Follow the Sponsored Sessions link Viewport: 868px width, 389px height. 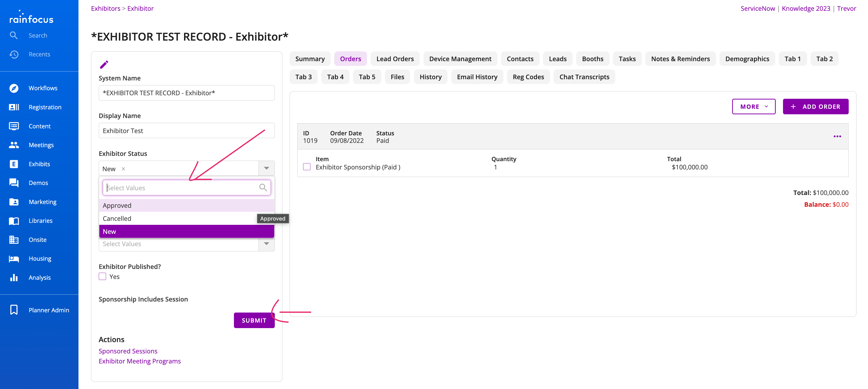click(128, 351)
